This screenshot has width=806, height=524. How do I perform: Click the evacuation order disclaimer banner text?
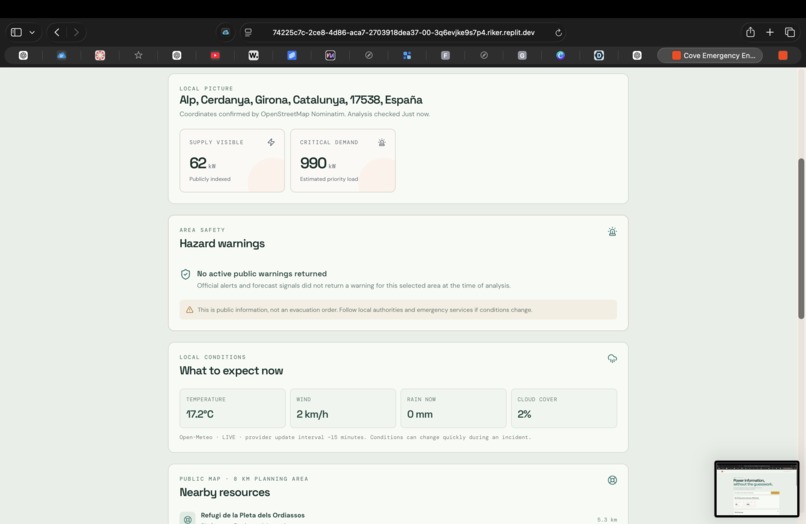point(364,310)
